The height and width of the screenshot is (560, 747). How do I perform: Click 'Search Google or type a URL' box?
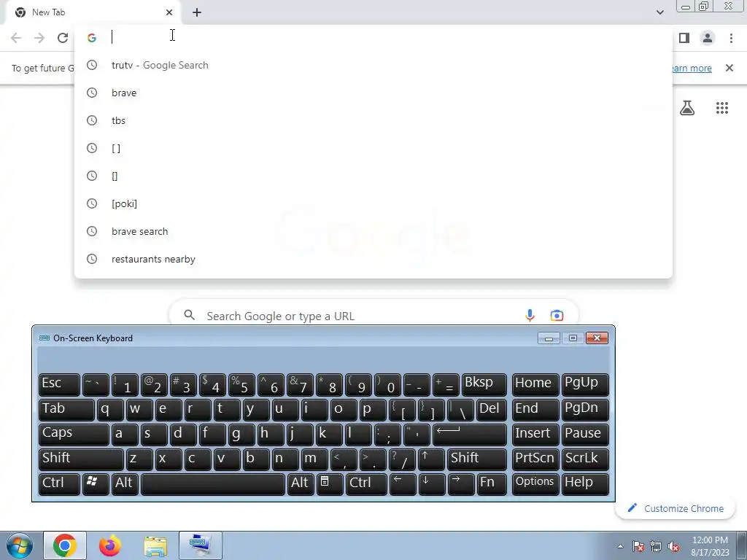pos(373,314)
